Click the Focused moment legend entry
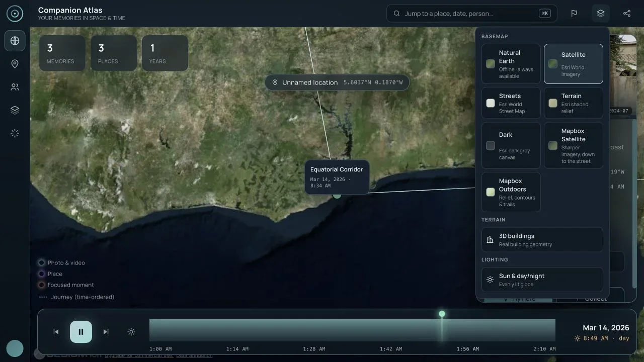644x362 pixels. point(66,285)
